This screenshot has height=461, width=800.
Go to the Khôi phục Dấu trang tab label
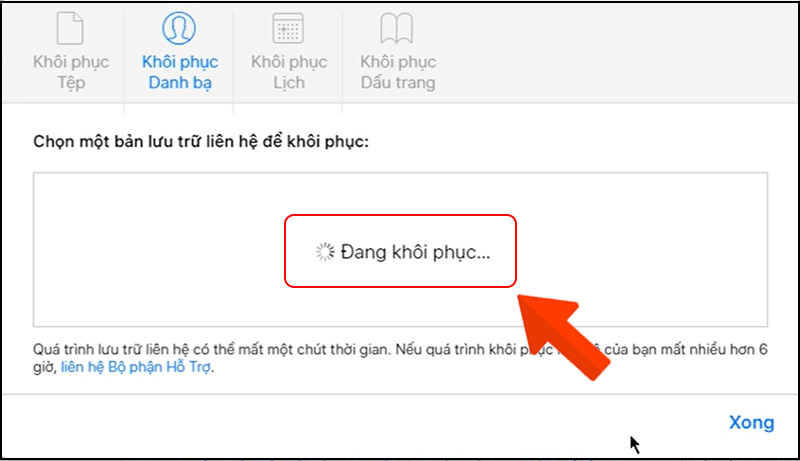point(398,72)
